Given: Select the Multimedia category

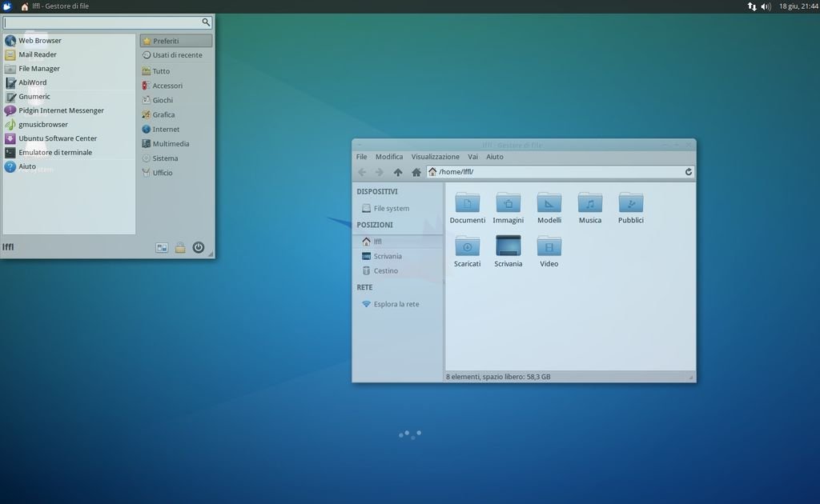Looking at the screenshot, I should click(x=171, y=144).
